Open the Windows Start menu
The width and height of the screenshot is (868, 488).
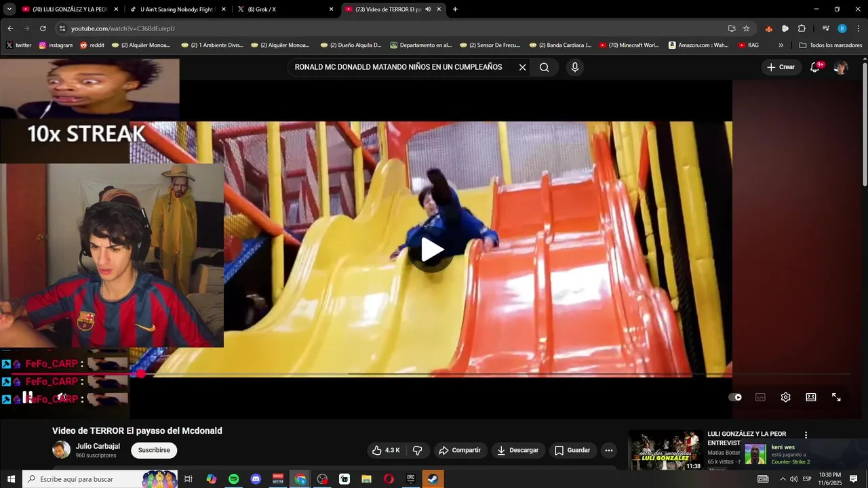(x=11, y=479)
